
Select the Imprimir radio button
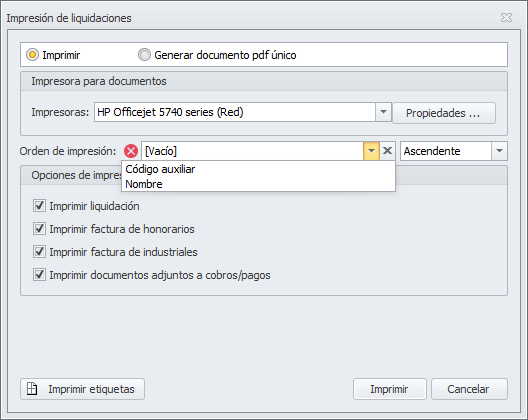[x=33, y=55]
